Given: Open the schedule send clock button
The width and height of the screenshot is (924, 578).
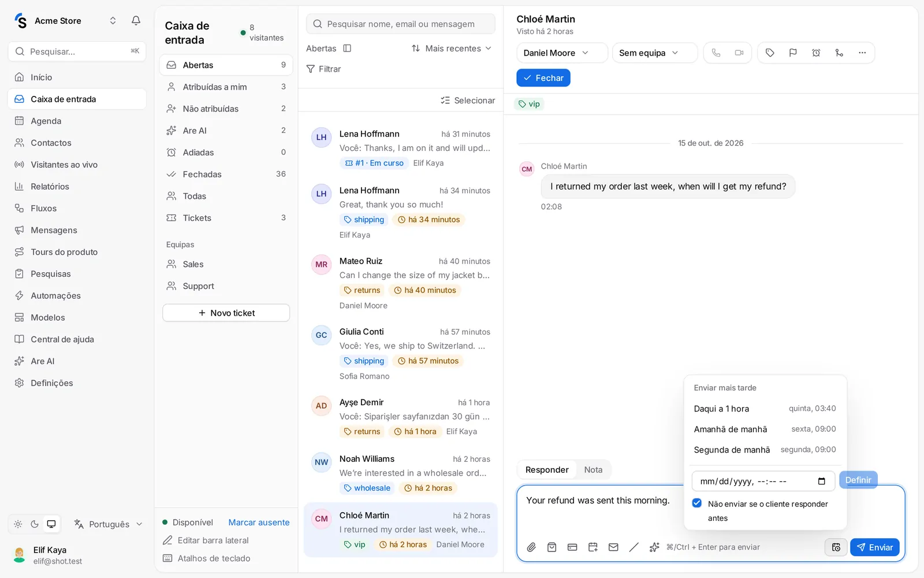Looking at the screenshot, I should [836, 547].
